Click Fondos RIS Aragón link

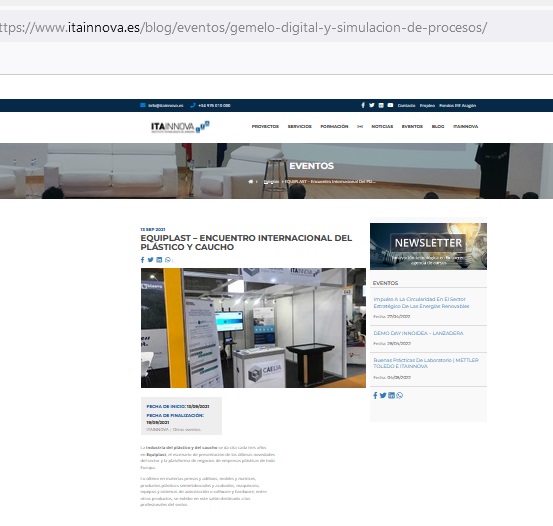(x=457, y=105)
